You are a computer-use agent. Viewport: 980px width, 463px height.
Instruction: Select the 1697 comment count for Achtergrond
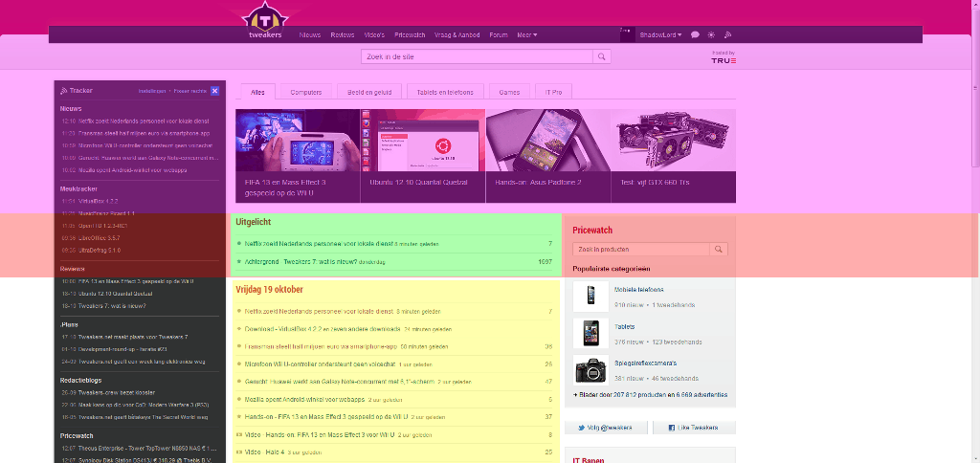[x=545, y=262]
